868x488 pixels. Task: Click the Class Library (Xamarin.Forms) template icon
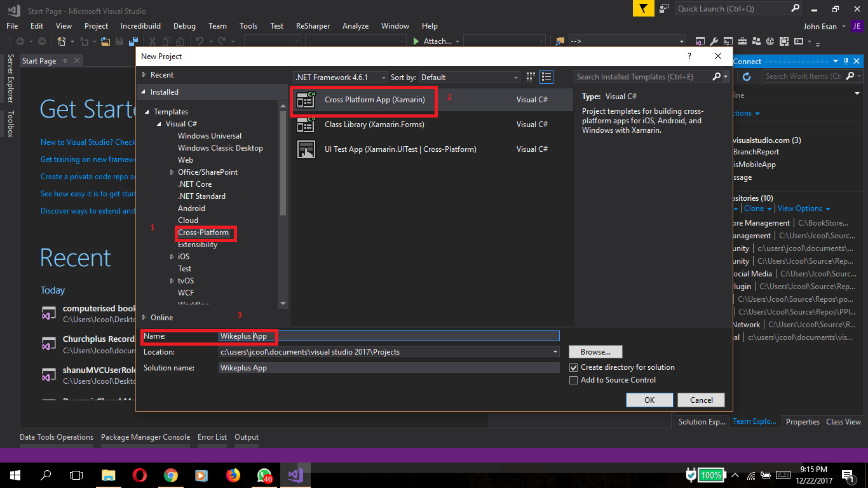[306, 125]
